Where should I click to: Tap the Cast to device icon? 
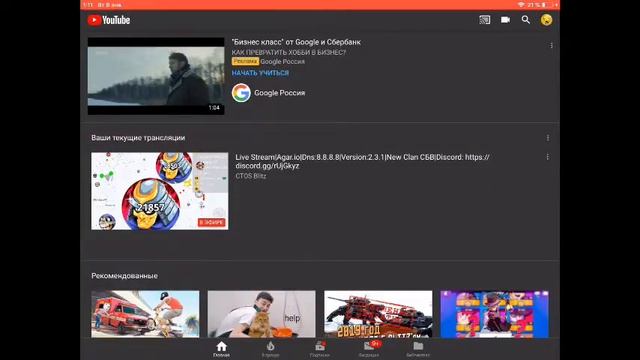pos(484,20)
